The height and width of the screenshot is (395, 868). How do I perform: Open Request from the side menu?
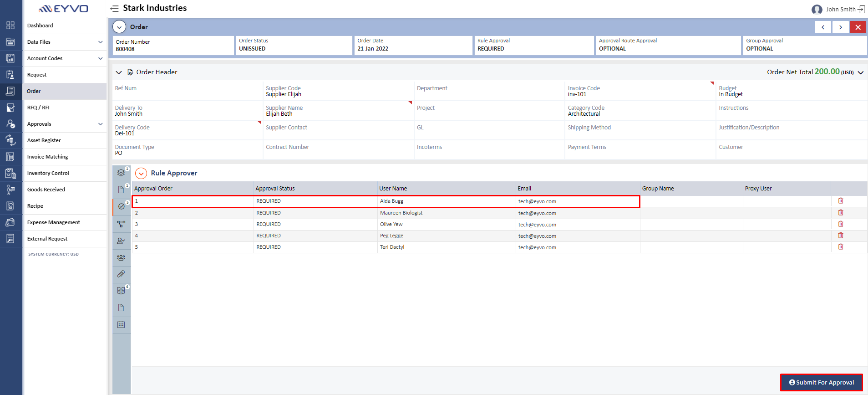pos(37,75)
